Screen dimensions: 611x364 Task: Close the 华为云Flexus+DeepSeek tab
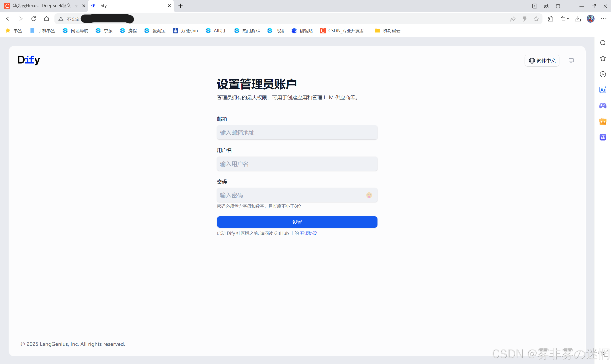84,6
